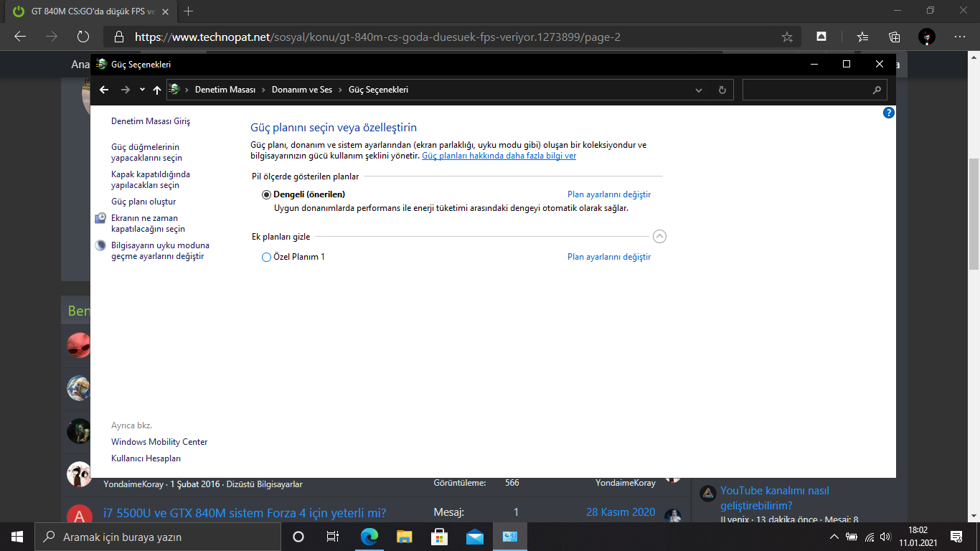Click the Edge URL address field

452,37
